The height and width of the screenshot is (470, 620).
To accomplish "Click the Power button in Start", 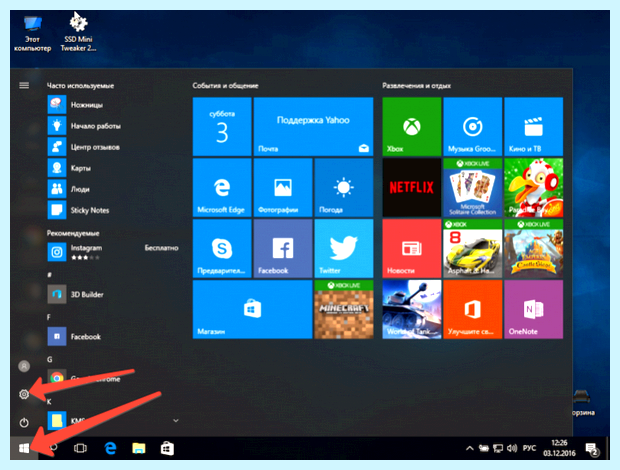I will coord(24,423).
